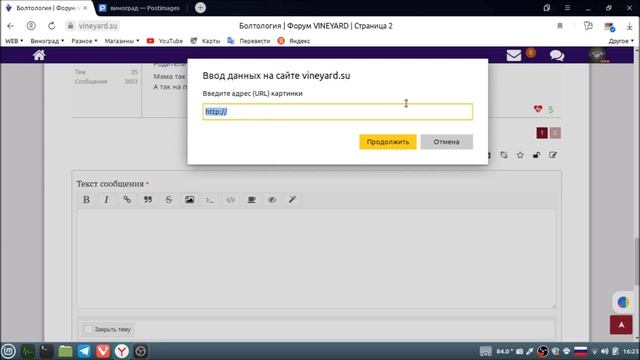Open Vivaldi browser from the taskbar
This screenshot has height=360, width=640.
[x=103, y=351]
